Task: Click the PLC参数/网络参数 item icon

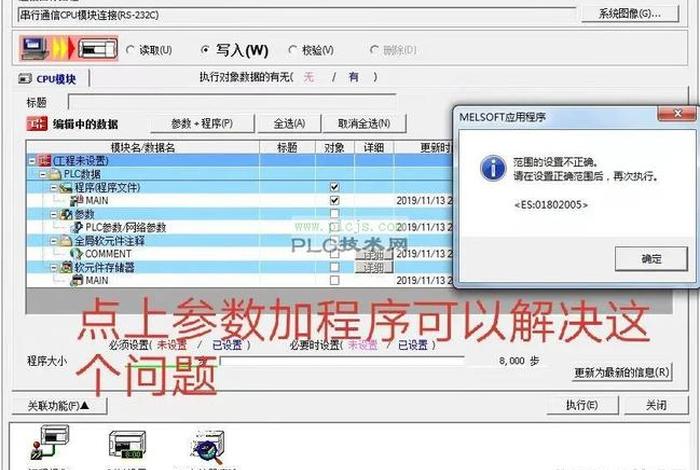Action: (x=78, y=227)
